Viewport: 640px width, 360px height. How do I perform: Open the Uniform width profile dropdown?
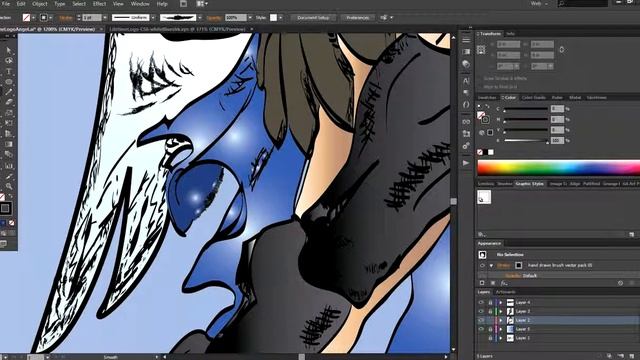pos(153,18)
